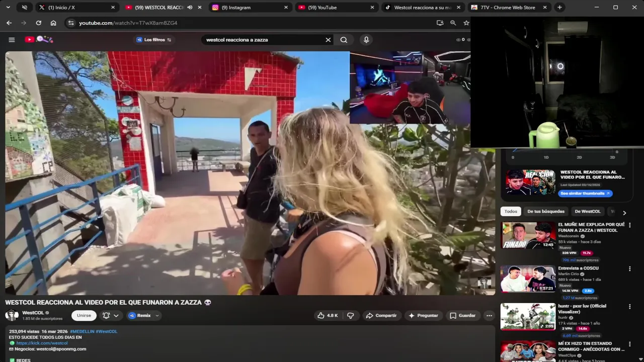644x362 pixels.
Task: Close the Instagram tab
Action: 286,8
